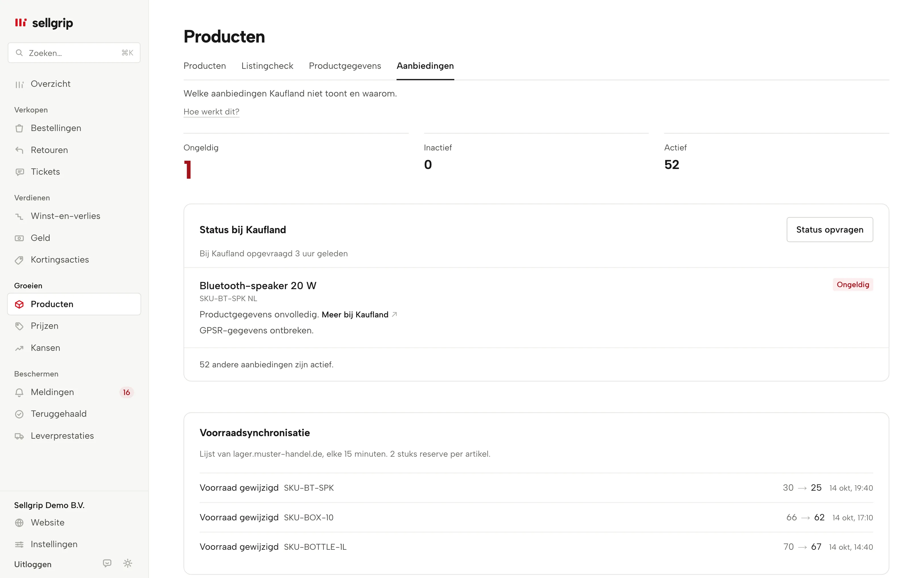Click the Ongeldig status badge

tap(853, 284)
